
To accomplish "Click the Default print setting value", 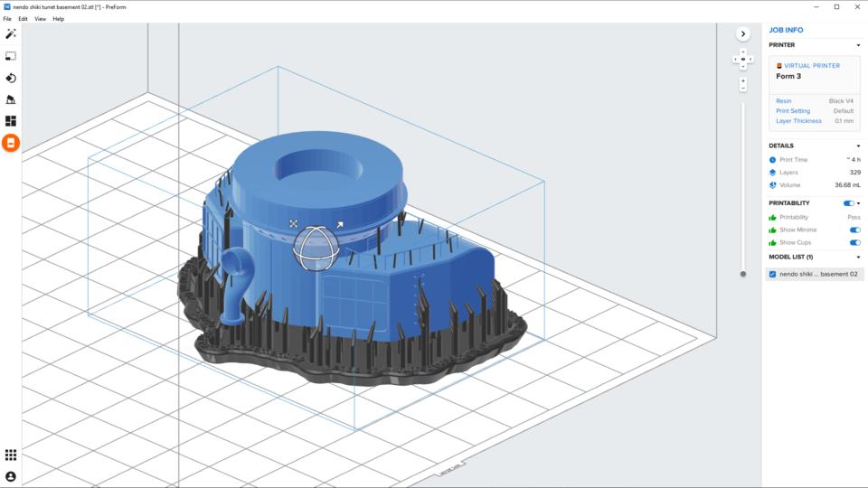I will click(843, 110).
